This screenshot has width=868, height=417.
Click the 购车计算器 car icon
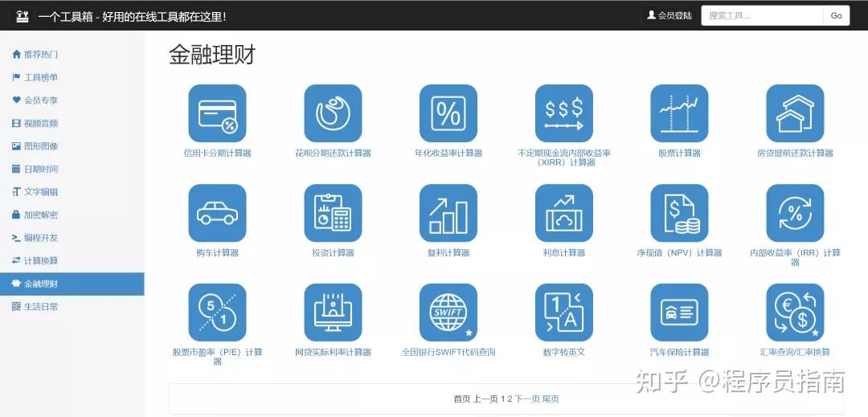[x=217, y=213]
